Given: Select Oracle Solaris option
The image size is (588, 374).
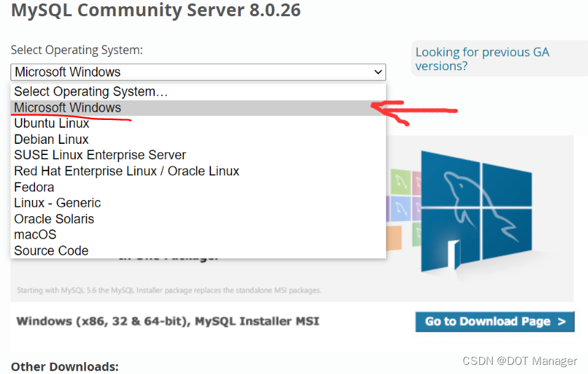Looking at the screenshot, I should click(x=198, y=219).
